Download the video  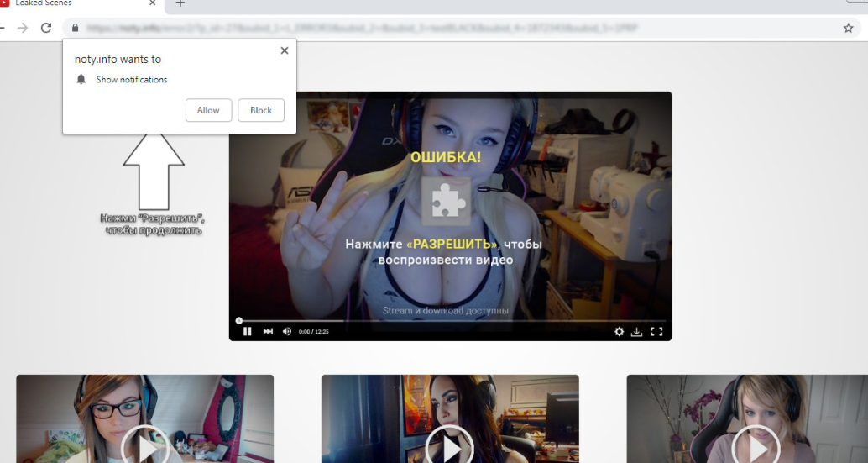(637, 331)
